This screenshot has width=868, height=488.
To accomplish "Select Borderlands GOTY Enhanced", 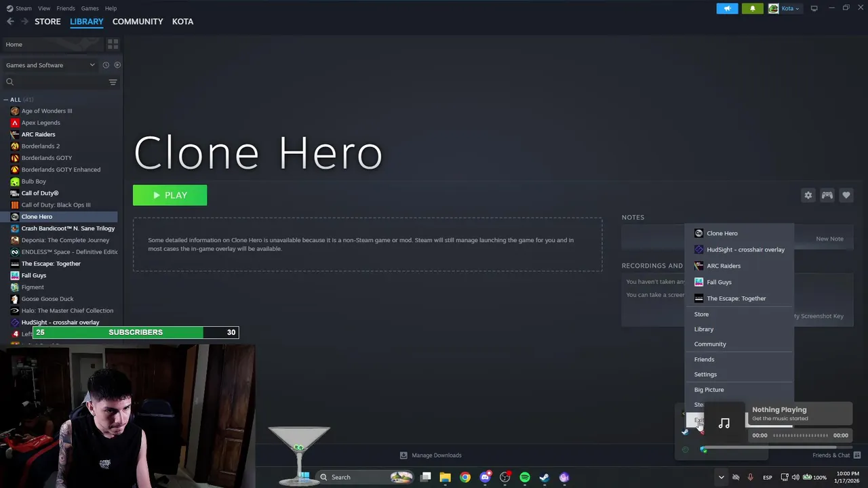I will tap(60, 169).
